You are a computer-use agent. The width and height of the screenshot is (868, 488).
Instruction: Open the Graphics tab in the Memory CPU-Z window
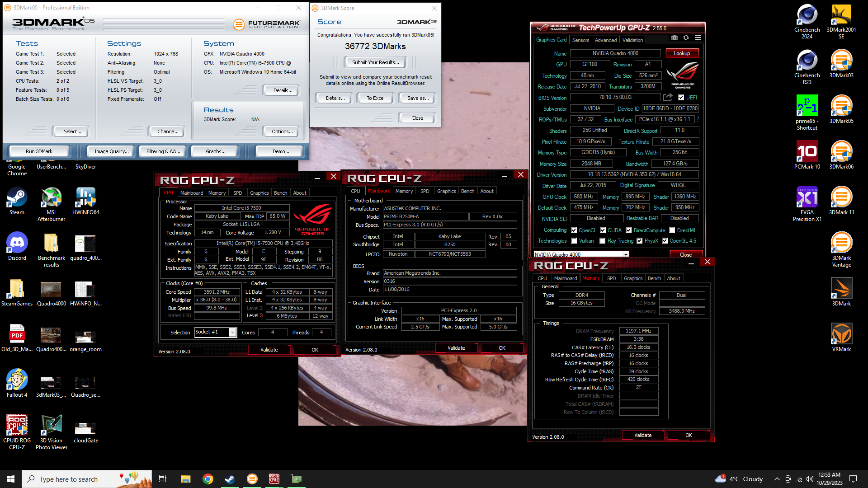633,278
